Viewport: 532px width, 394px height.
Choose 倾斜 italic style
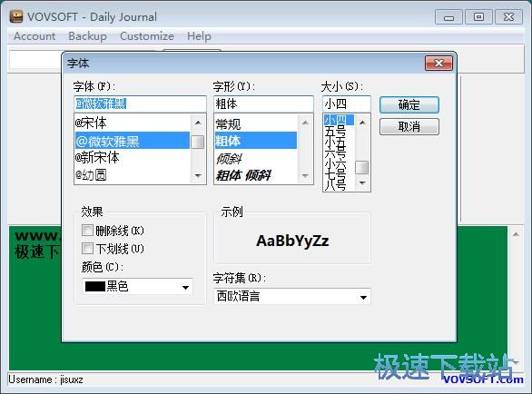point(255,158)
